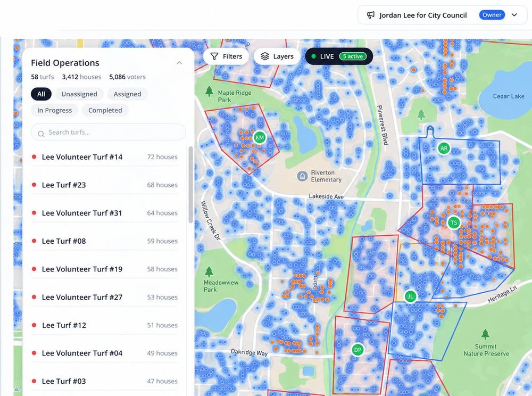Click the Lakeside Ave street label
The height and width of the screenshot is (396, 532).
point(326,196)
